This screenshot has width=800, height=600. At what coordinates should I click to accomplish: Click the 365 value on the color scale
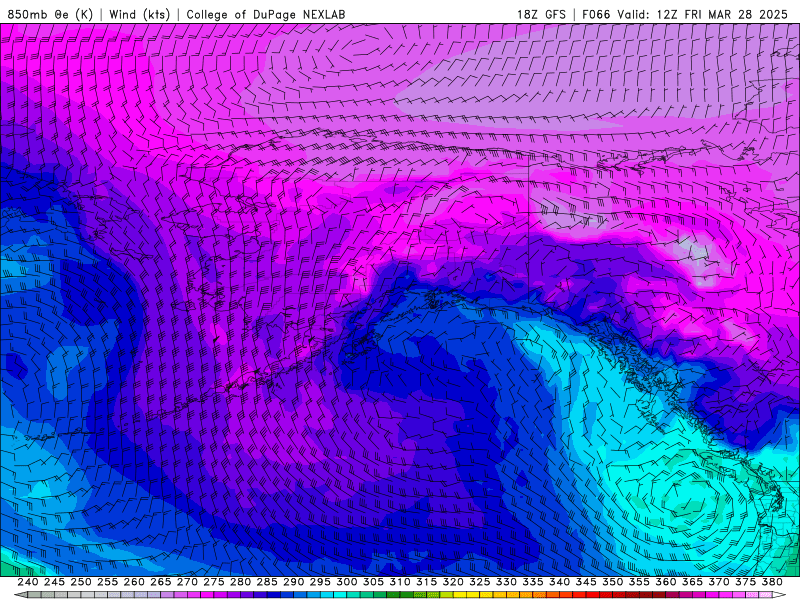click(692, 582)
